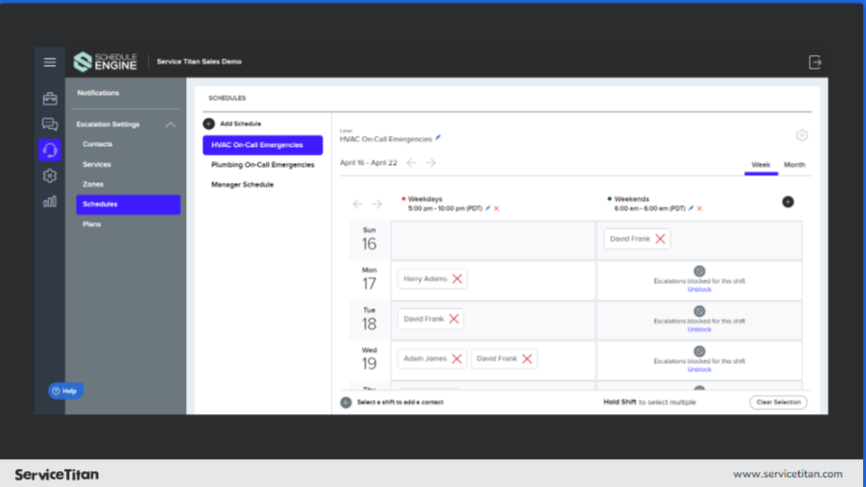
Task: Go to previous week arrow beside April 16 - April 22
Action: 411,162
